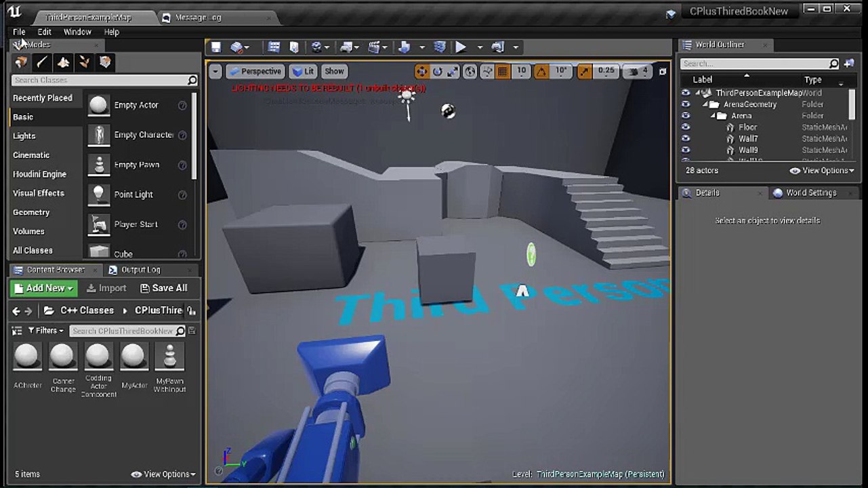Select the rotate gizmo tool
This screenshot has width=868, height=488.
437,71
